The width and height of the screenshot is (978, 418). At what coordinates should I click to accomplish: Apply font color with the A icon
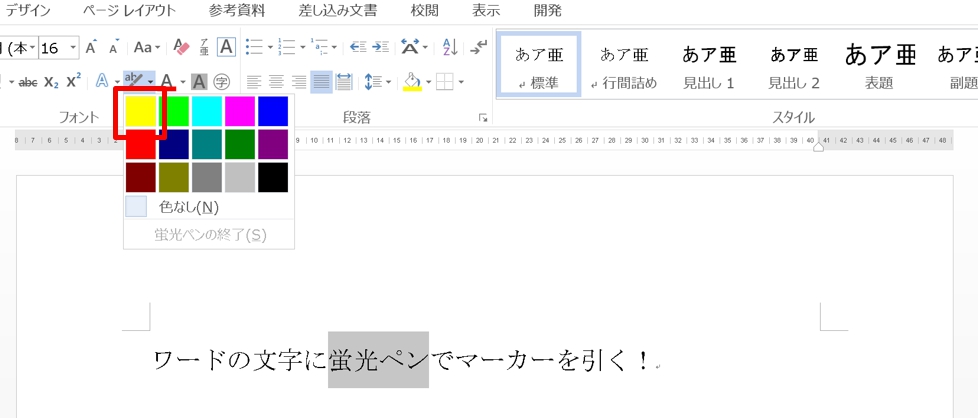[x=167, y=81]
